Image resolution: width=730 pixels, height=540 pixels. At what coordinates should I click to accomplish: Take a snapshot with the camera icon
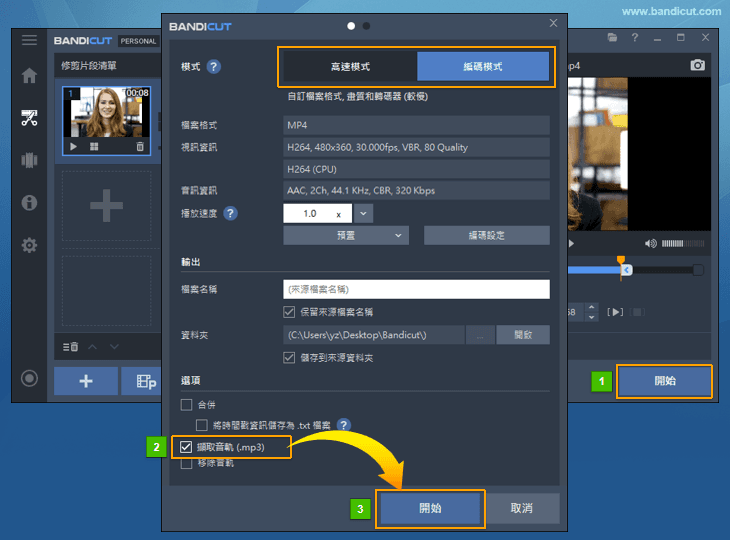tap(697, 65)
